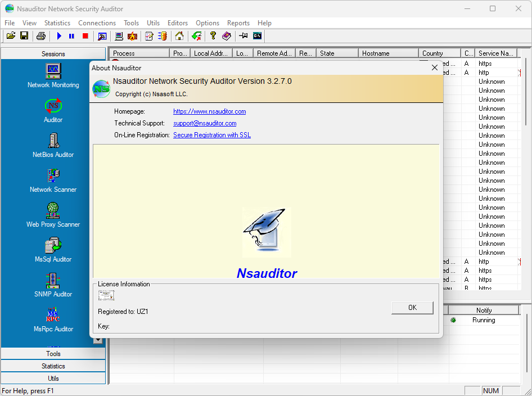This screenshot has height=396, width=532.
Task: Open the Editors menu
Action: click(x=178, y=22)
